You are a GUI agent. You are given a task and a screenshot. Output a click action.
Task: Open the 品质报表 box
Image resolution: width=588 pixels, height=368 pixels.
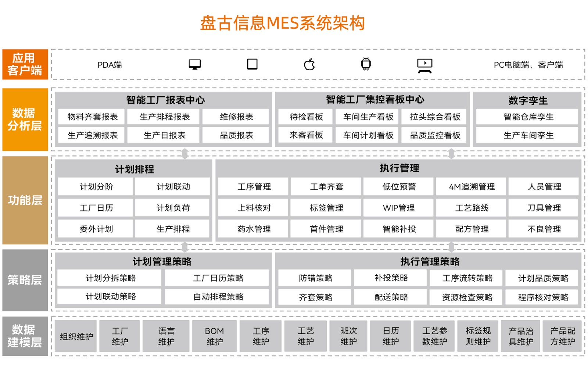click(x=236, y=135)
